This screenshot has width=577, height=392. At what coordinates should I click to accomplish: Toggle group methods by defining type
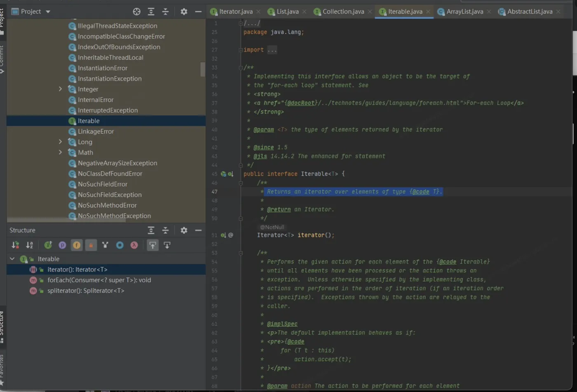(x=48, y=245)
